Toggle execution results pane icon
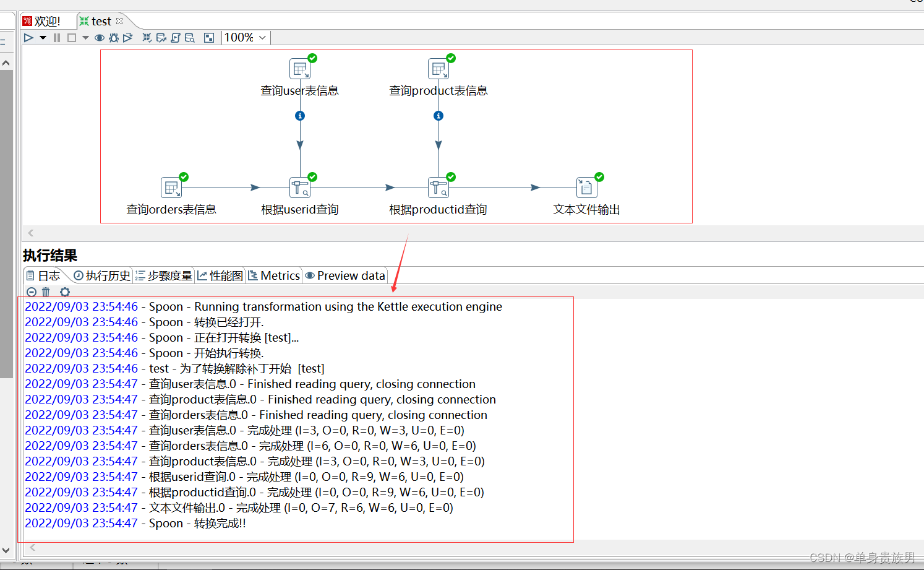 coord(209,38)
